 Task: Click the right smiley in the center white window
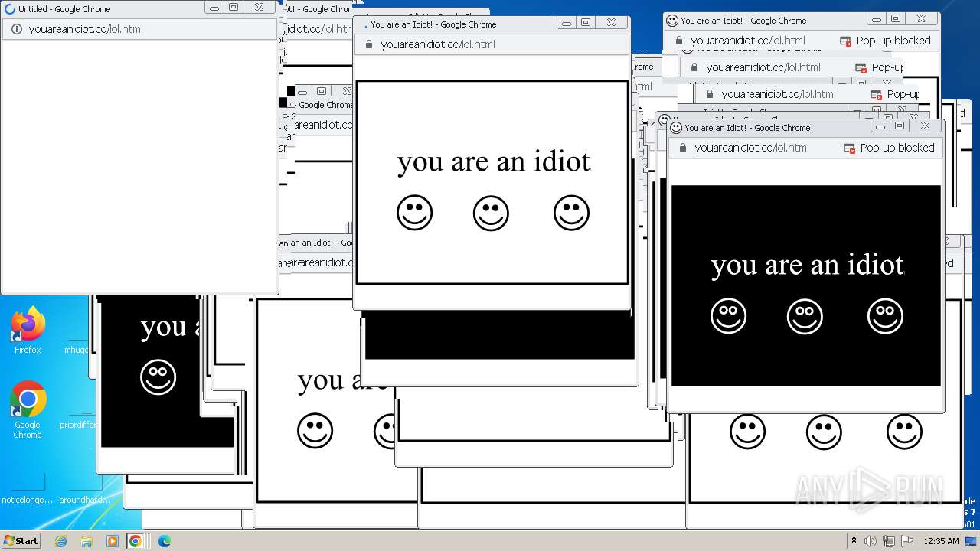571,213
